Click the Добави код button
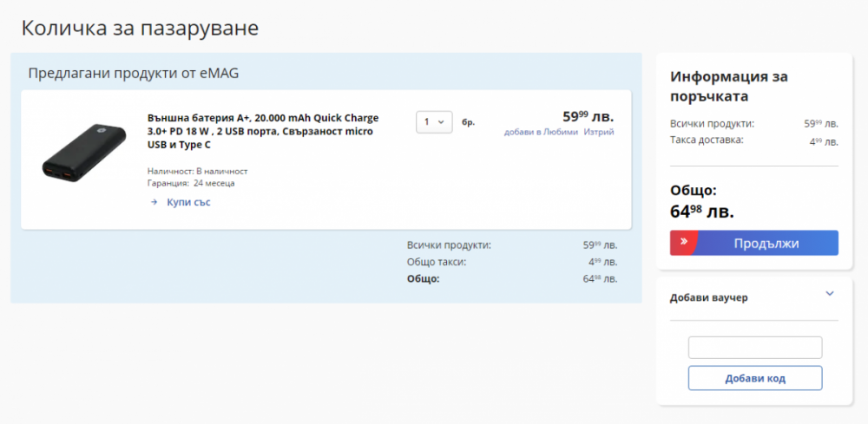The height and width of the screenshot is (424, 868). point(754,378)
